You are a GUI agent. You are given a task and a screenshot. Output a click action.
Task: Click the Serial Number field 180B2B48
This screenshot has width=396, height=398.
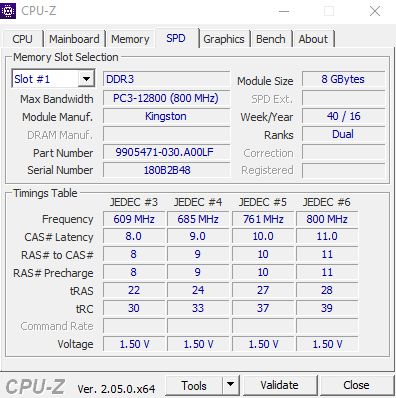[166, 170]
